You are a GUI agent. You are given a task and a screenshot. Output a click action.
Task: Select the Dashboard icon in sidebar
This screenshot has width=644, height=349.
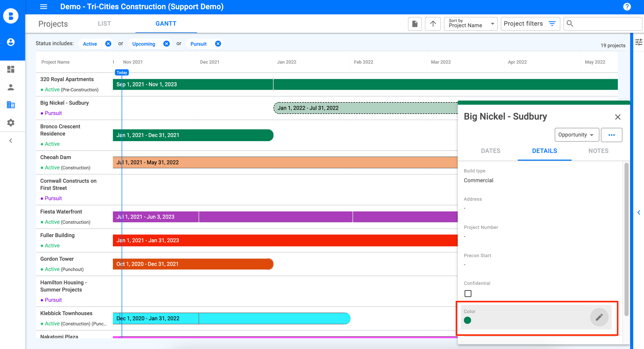point(11,69)
